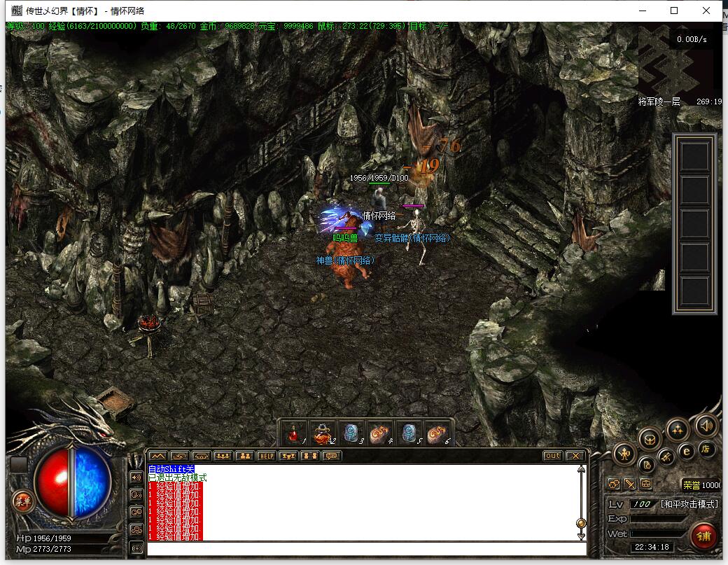Viewport: 728px width, 565px height.
Task: Click the third chat bar bridge icon
Action: [x=201, y=456]
